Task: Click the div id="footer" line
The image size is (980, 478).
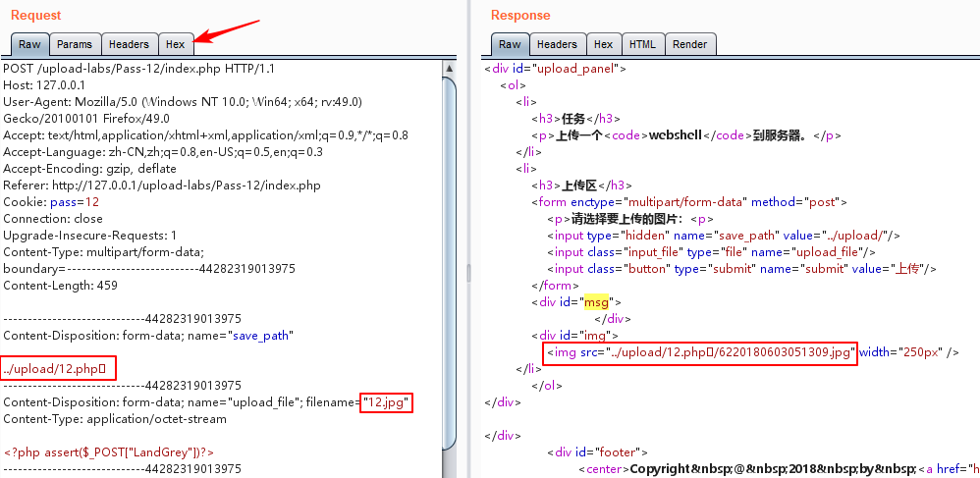Action: (597, 452)
